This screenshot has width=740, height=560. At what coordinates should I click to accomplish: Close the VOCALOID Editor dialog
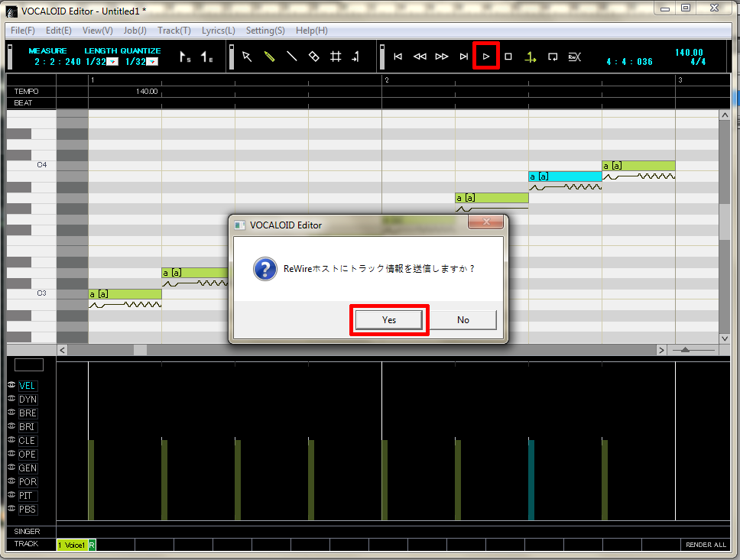tap(485, 222)
